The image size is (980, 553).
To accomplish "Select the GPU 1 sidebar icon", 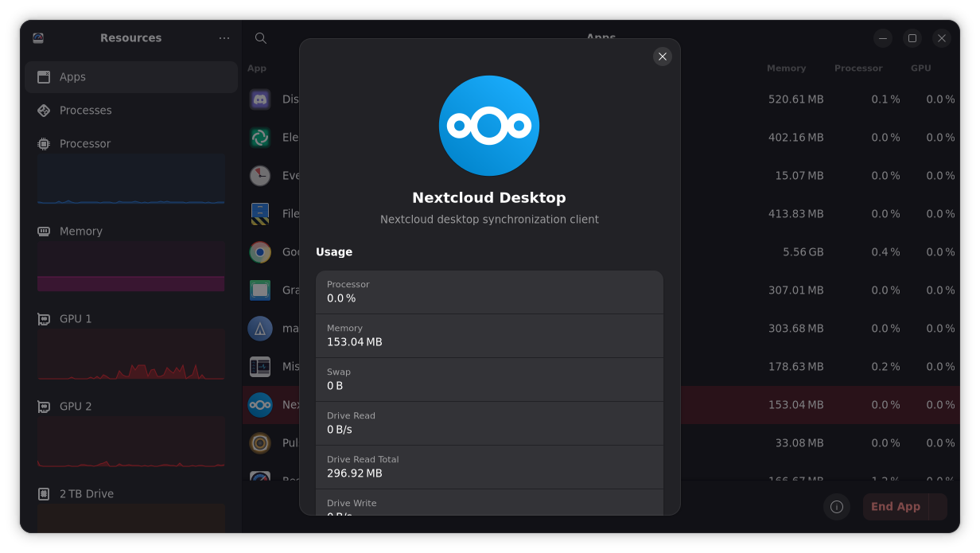I will tap(44, 319).
